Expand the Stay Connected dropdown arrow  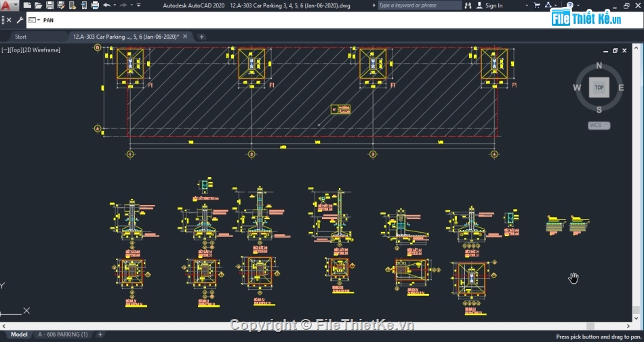[x=555, y=5]
